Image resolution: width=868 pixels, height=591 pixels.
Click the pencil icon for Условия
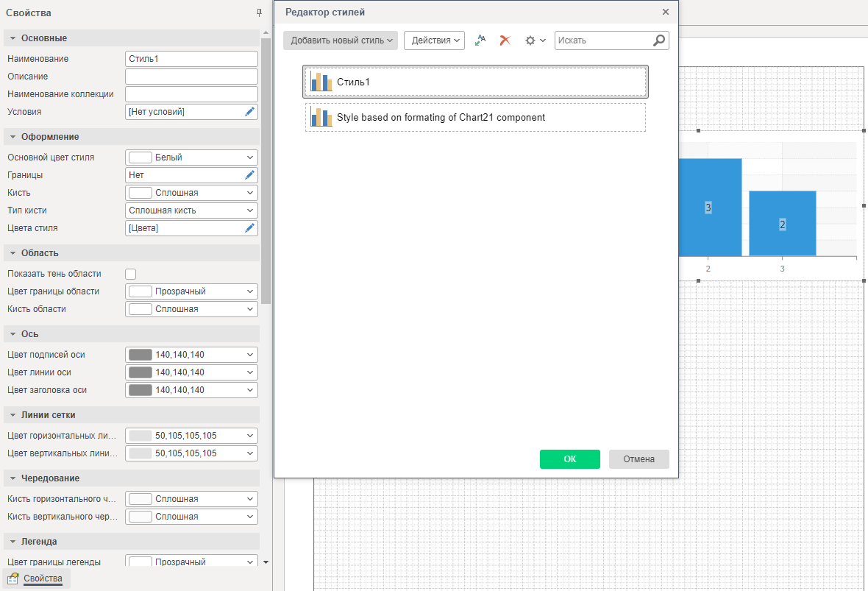click(250, 112)
